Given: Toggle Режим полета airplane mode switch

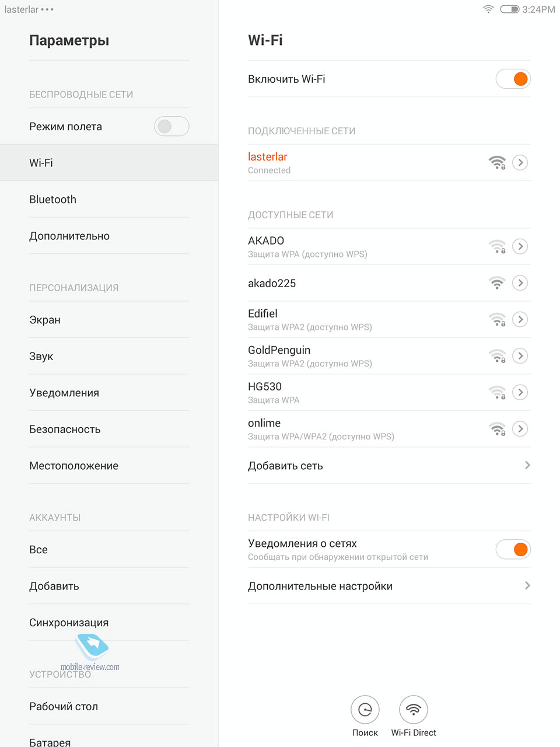Looking at the screenshot, I should click(171, 126).
